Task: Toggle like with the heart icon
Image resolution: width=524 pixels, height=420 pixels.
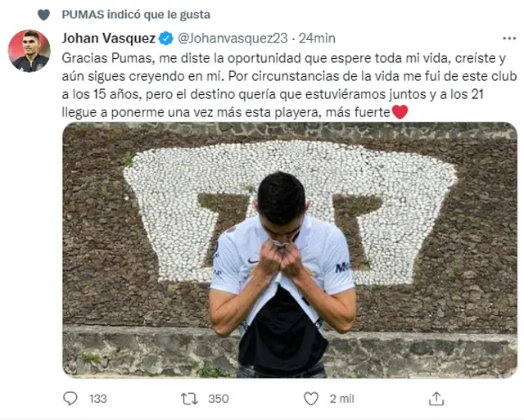Action: pos(310,399)
